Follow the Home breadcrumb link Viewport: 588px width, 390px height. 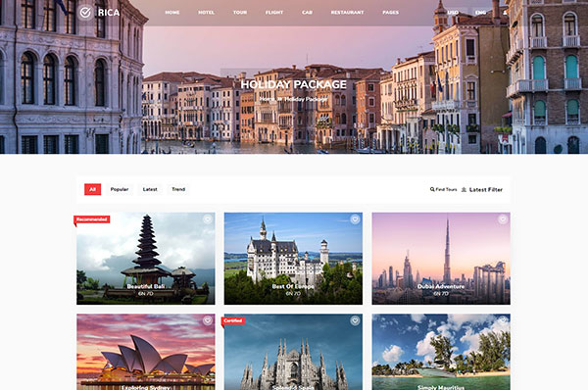[267, 99]
